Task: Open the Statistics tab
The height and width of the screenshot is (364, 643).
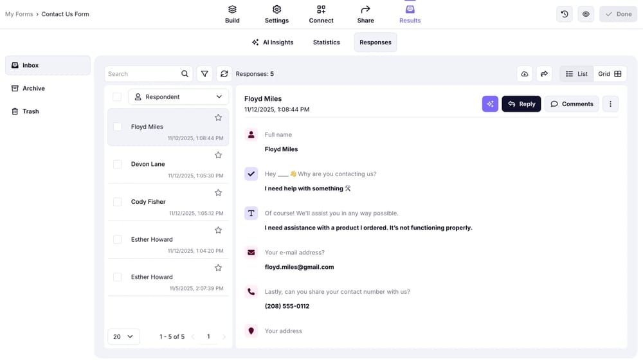Action: pos(326,42)
